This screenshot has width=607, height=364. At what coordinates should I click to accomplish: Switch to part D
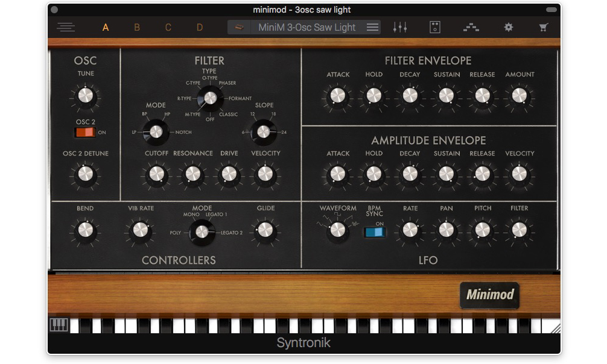pos(199,28)
